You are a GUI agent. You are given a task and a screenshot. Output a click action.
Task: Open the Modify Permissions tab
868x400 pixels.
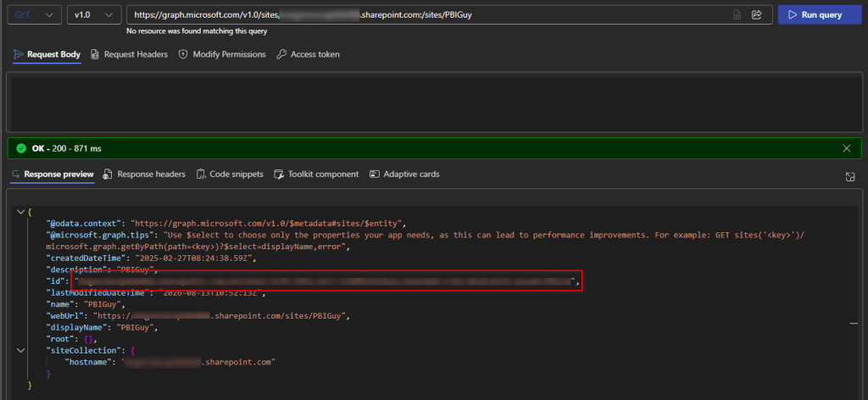[x=222, y=54]
